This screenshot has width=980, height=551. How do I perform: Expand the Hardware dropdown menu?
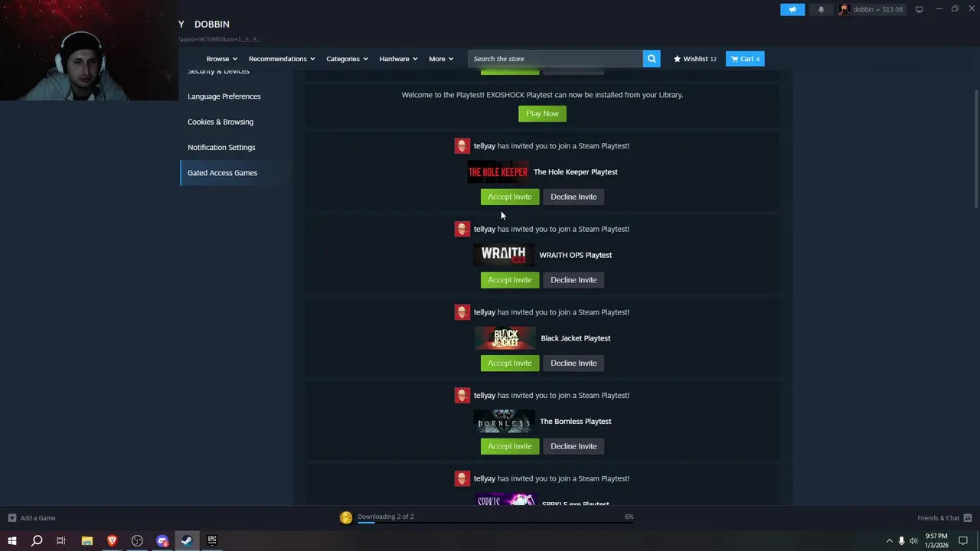coord(398,59)
